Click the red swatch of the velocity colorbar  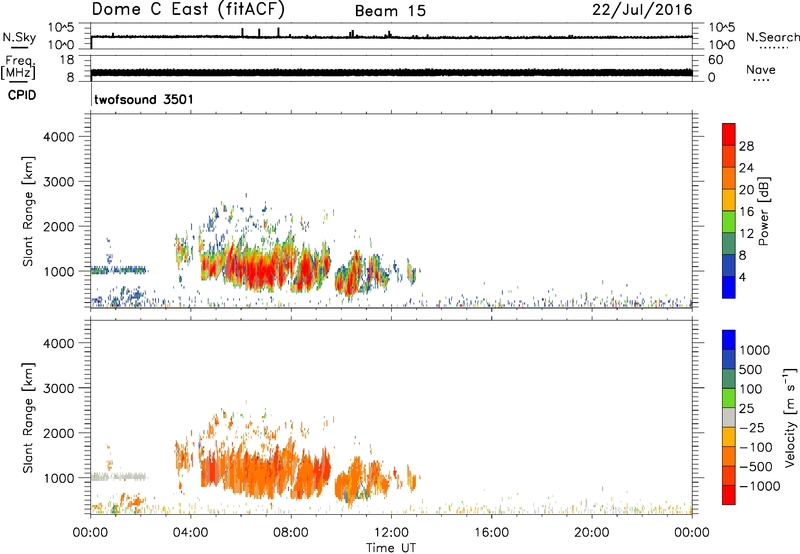729,495
